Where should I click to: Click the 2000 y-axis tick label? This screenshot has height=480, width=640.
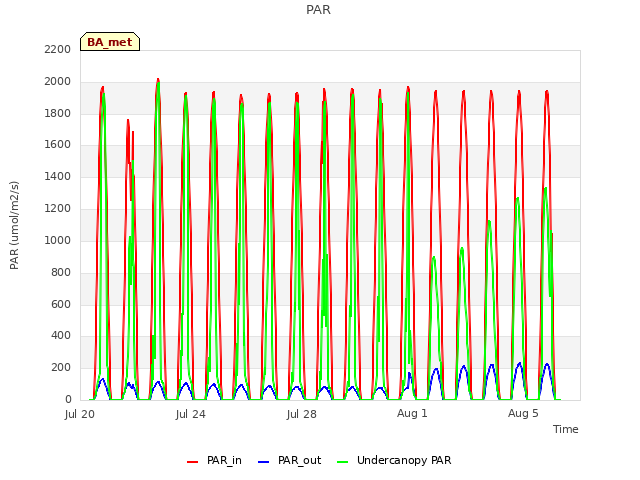click(58, 82)
